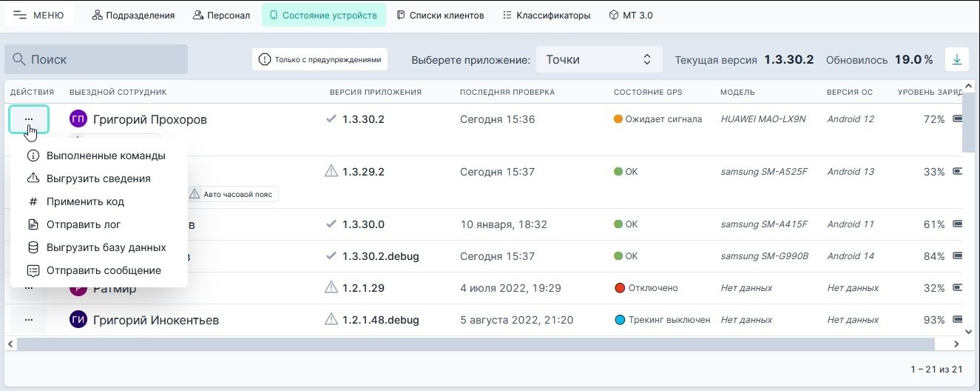Click the battery icon in the 72% row
Screen dimensions: 980x391
tap(958, 119)
